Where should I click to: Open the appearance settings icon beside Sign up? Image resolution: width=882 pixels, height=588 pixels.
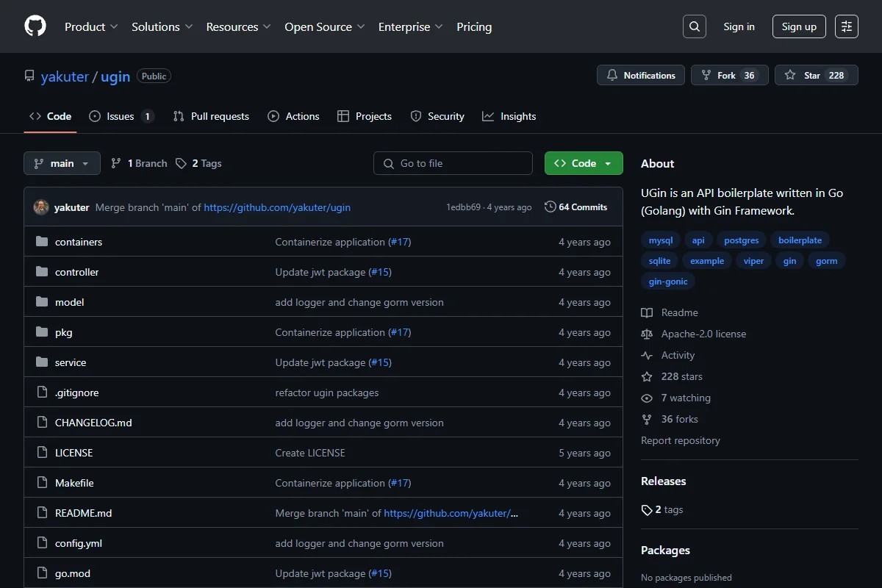point(847,26)
